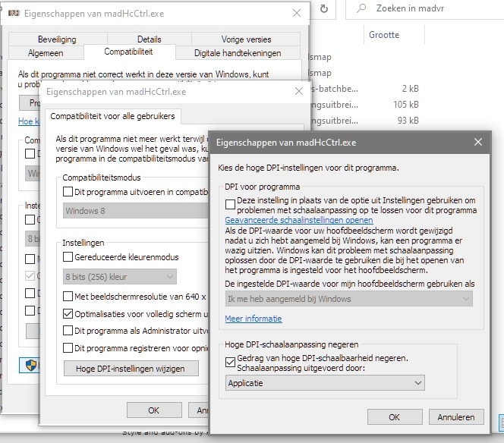Close the back properties dialog
This screenshot has width=504, height=443.
[x=297, y=13]
